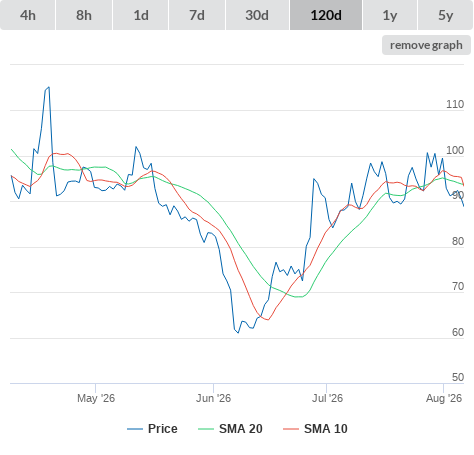
Task: Click the active 120d tab
Action: click(x=326, y=15)
